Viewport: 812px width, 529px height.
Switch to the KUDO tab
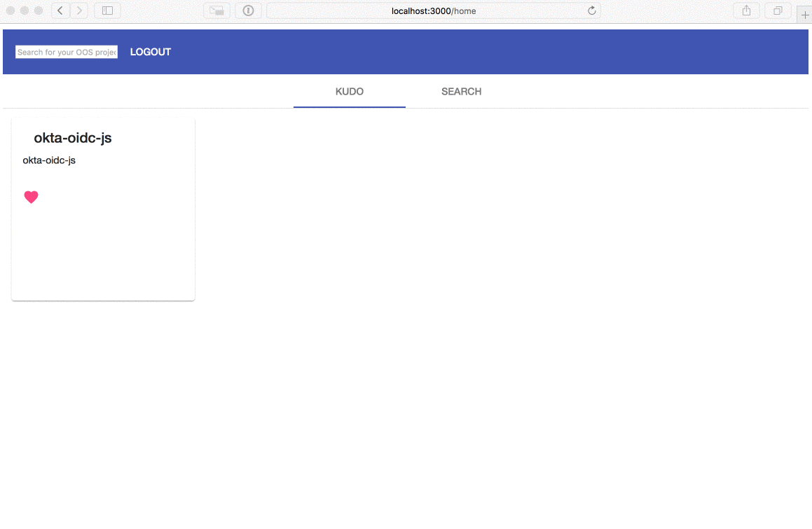tap(349, 92)
